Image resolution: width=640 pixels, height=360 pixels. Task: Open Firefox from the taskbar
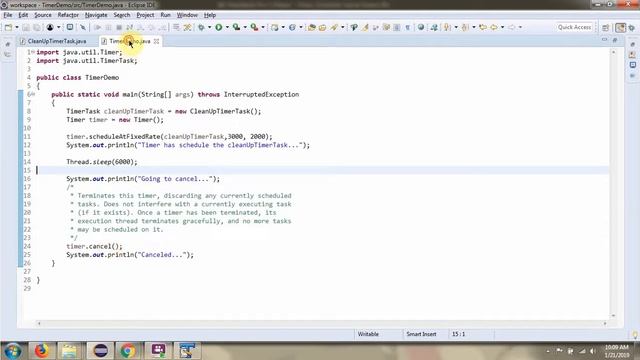click(x=42, y=351)
